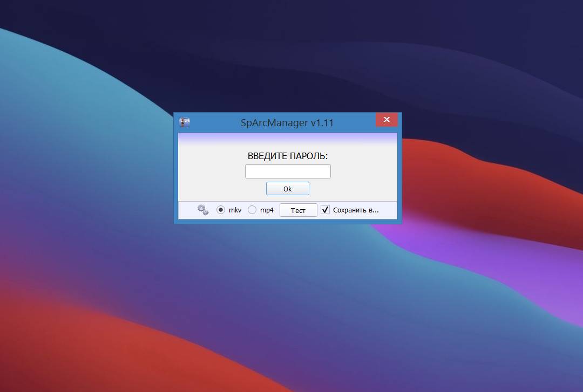
Task: Click the gray dialog area beside Ok
Action: click(x=353, y=189)
